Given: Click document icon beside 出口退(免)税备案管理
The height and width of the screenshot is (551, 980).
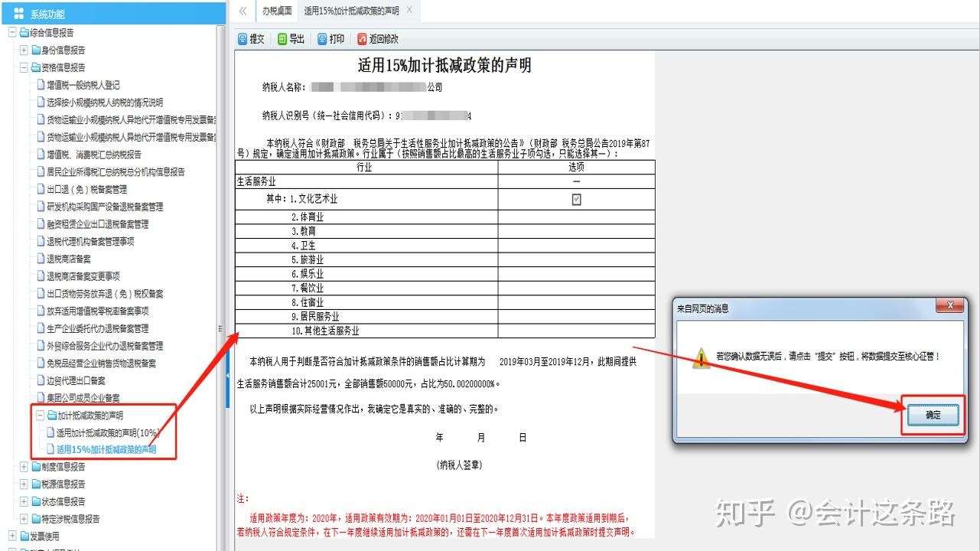Looking at the screenshot, I should point(41,189).
